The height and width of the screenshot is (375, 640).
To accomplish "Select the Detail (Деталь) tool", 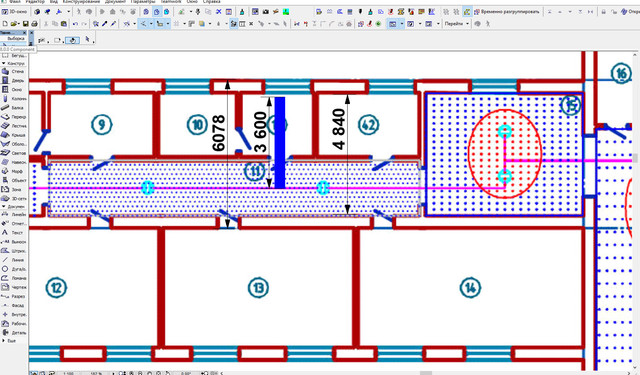I will pos(13,333).
